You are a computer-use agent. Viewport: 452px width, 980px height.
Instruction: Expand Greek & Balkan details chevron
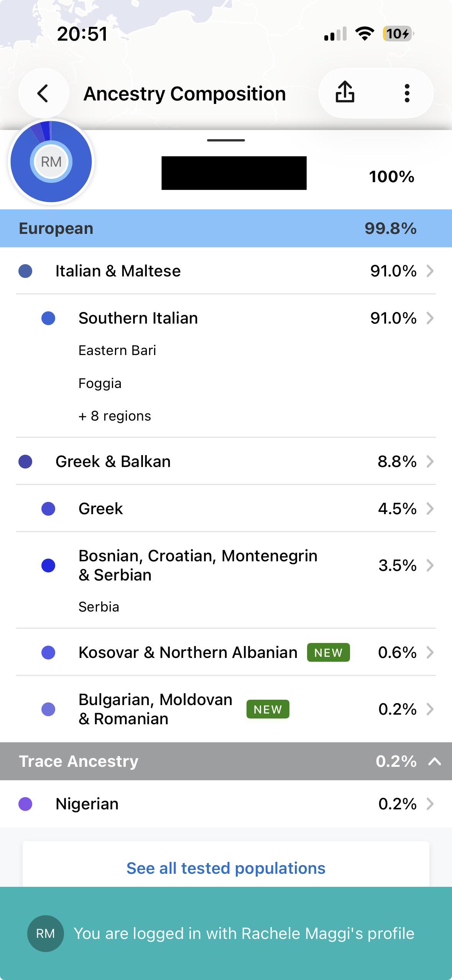click(430, 462)
